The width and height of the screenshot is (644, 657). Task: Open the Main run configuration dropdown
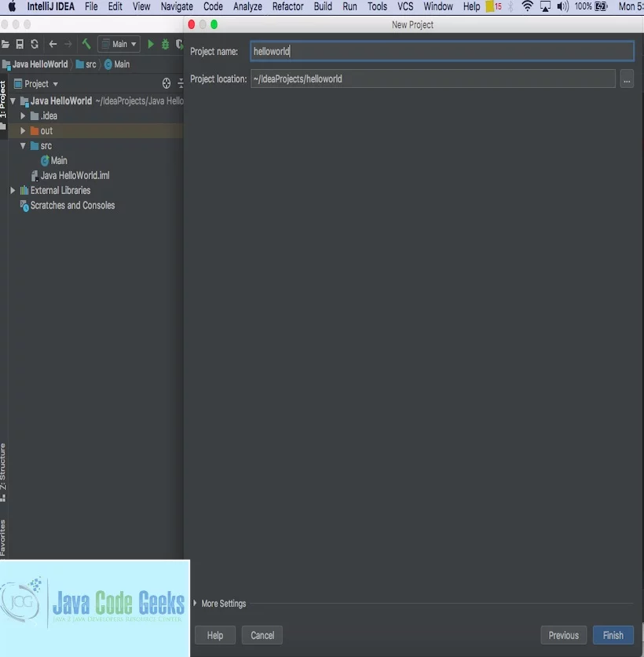tap(119, 44)
